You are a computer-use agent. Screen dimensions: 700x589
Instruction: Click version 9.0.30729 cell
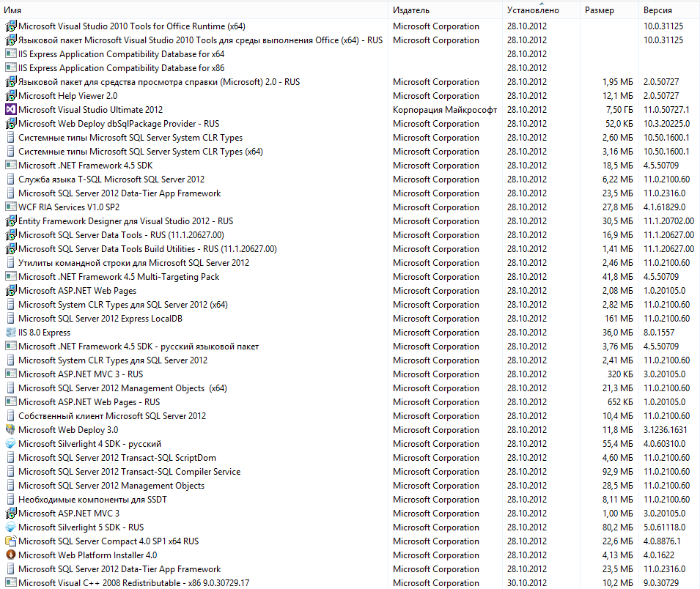pyautogui.click(x=660, y=582)
